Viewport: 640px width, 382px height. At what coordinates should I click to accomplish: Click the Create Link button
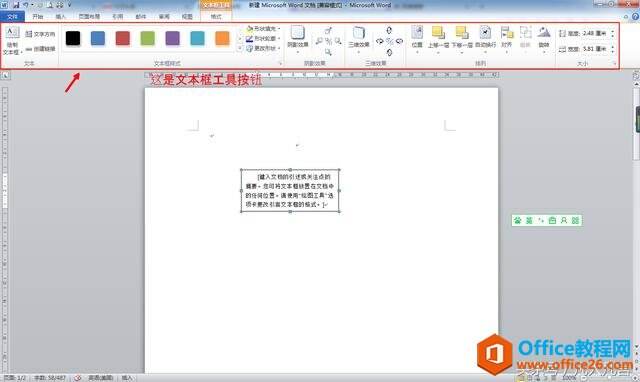pos(40,49)
